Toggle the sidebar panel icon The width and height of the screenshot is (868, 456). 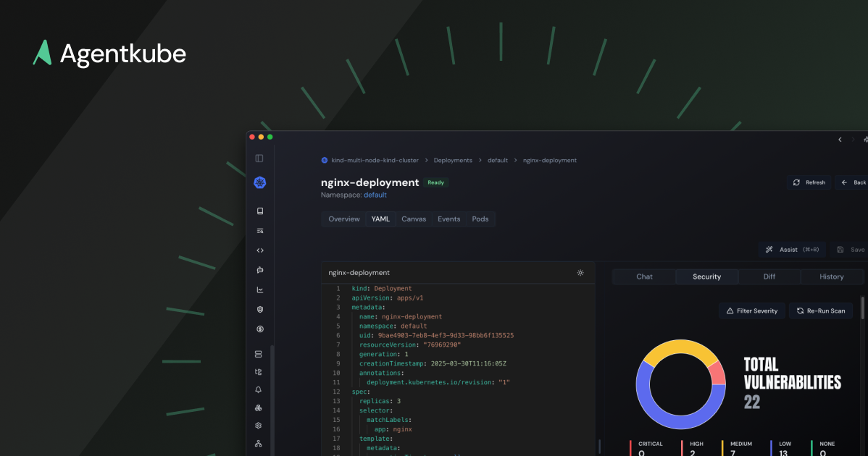(259, 158)
